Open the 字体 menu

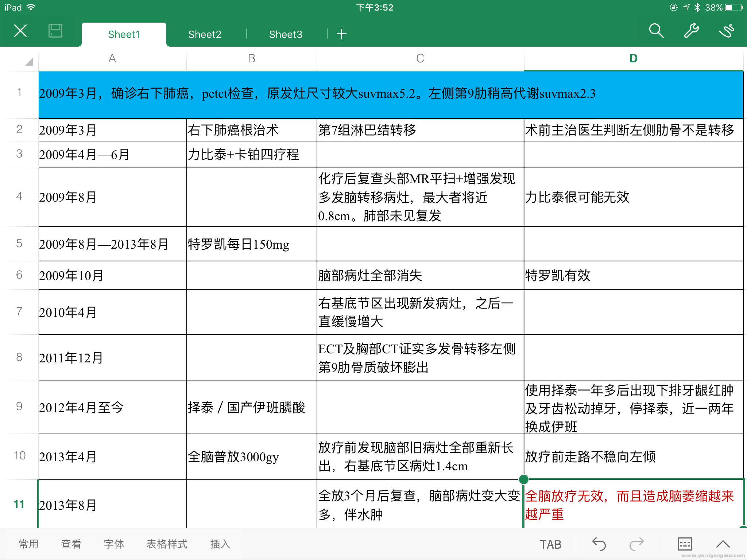point(114,544)
